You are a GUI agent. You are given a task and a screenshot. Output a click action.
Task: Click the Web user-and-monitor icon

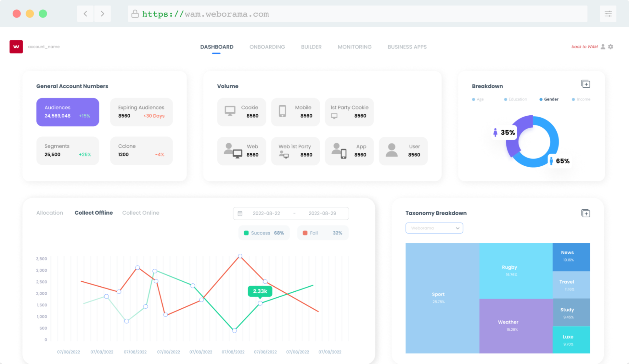point(233,151)
